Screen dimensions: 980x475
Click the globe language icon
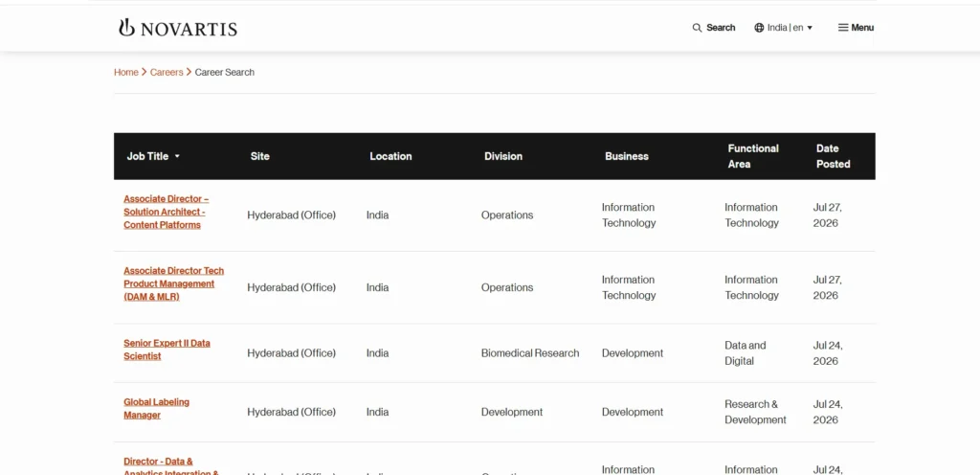pyautogui.click(x=759, y=28)
